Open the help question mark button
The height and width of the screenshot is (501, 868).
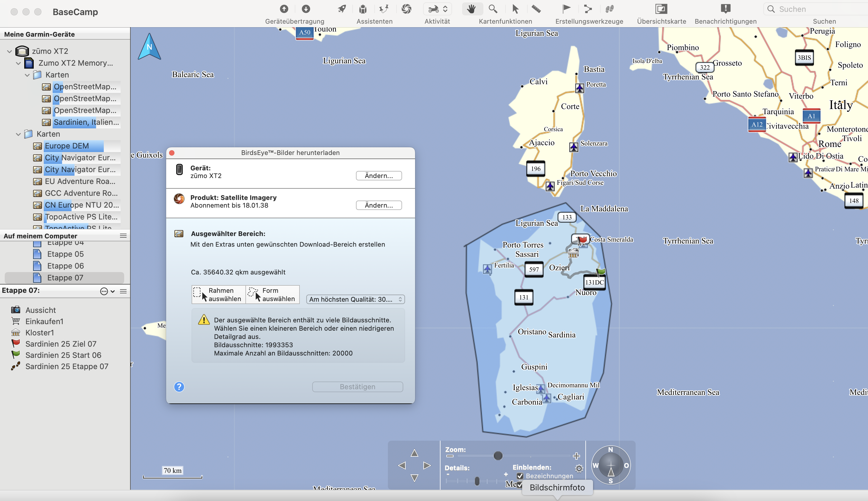(x=179, y=387)
